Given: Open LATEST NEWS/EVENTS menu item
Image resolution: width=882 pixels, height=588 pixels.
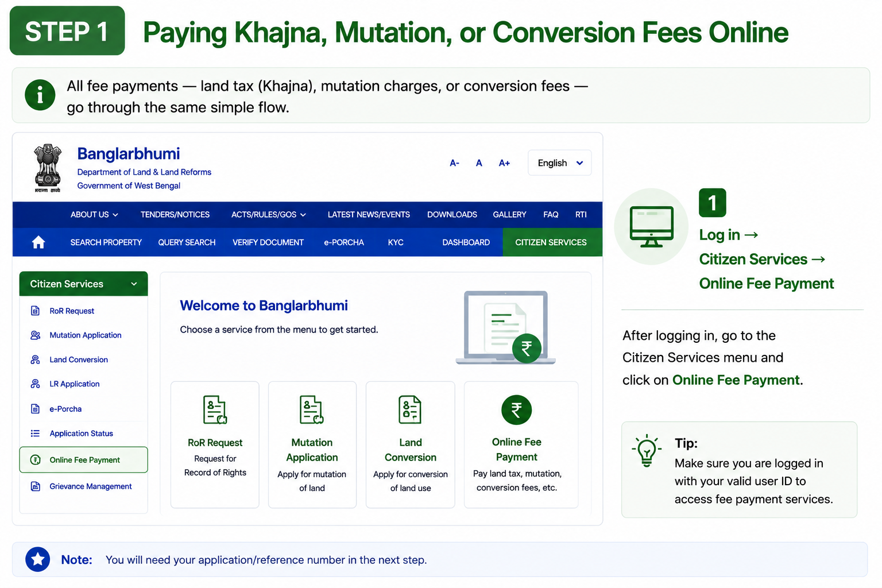Looking at the screenshot, I should coord(369,215).
